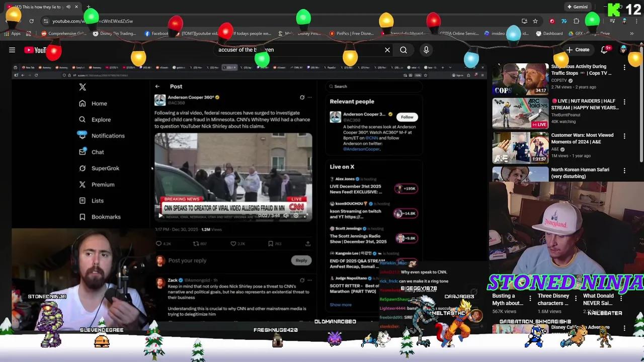Open the Disney Pin Trading bookmark
The image size is (644, 362).
tap(114, 34)
